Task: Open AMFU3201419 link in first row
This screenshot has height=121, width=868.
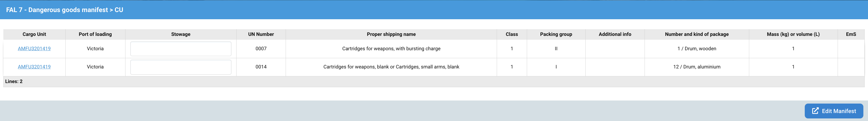Action: 34,49
